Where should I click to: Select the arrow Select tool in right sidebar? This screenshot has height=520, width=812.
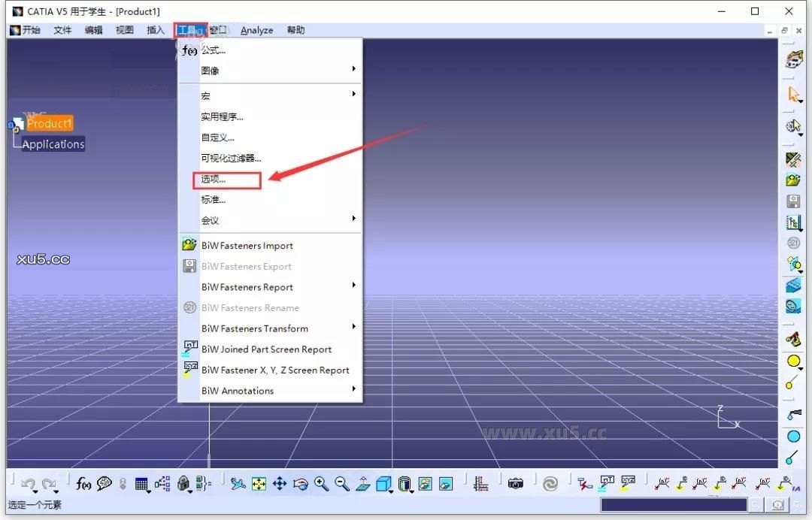pyautogui.click(x=794, y=95)
